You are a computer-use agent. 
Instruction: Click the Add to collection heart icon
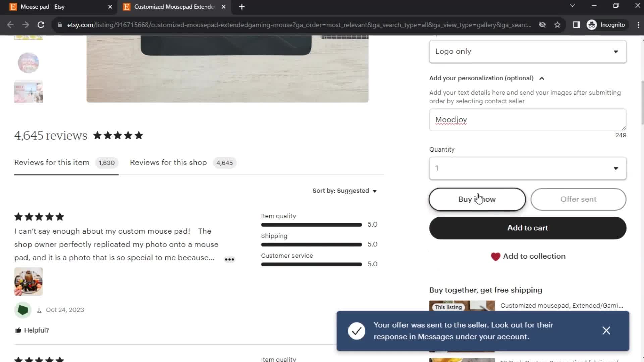coord(496,256)
